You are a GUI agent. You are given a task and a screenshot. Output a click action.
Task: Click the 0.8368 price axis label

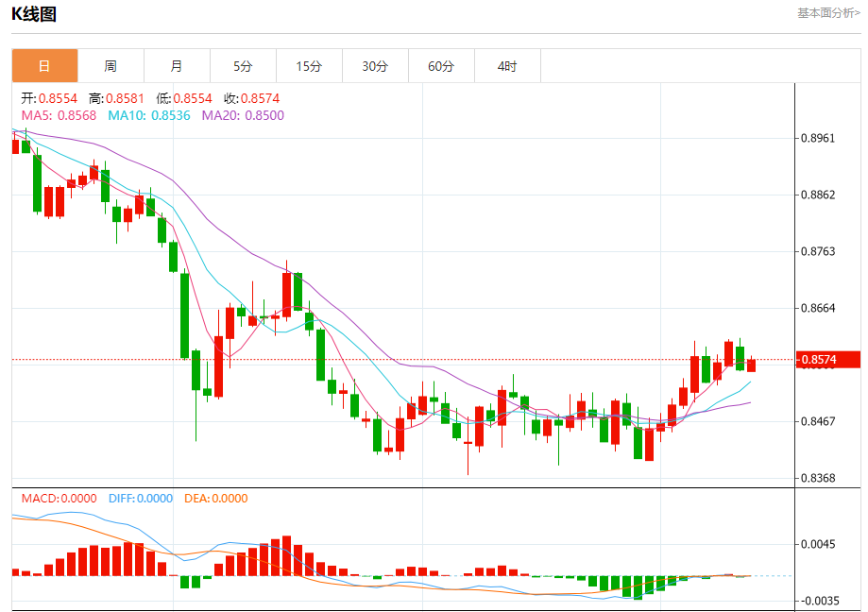click(x=818, y=478)
